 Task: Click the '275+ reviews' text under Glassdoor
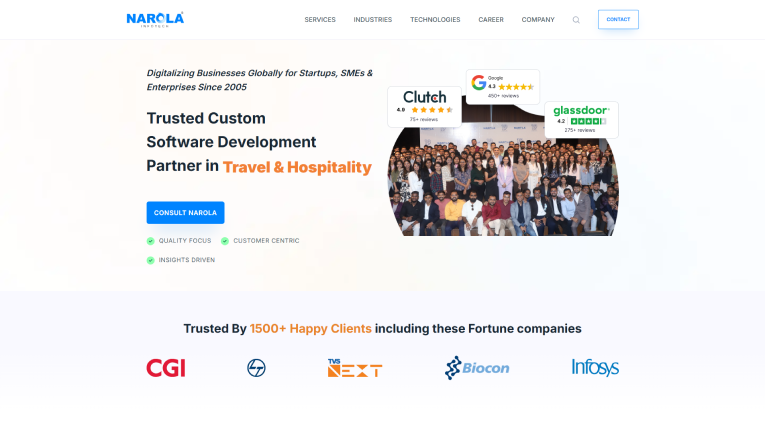580,131
